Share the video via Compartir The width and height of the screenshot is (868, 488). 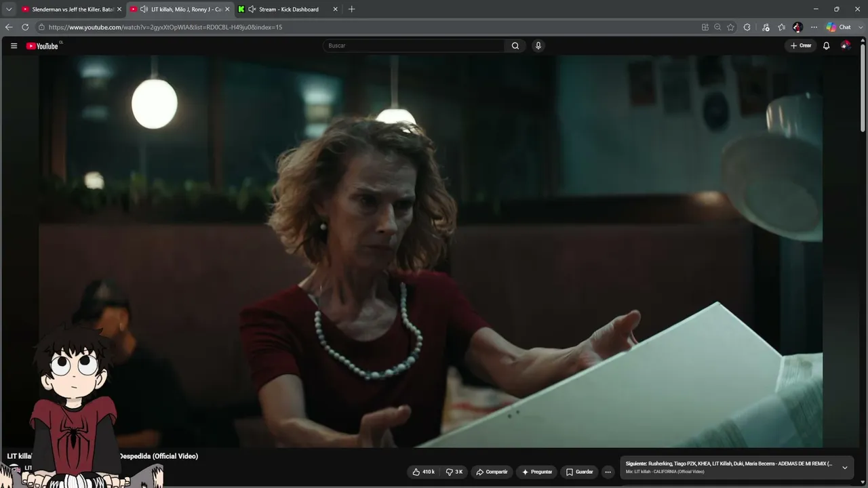[492, 472]
